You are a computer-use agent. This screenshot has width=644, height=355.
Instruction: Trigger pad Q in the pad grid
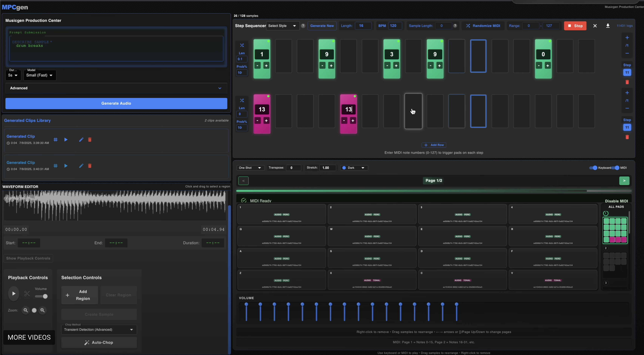281,236
